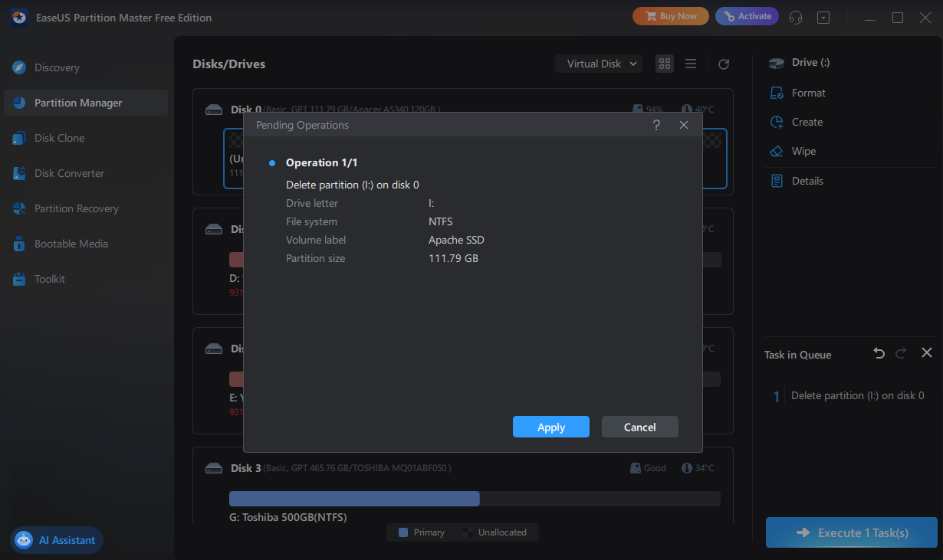Click the Partition Recovery icon
The width and height of the screenshot is (943, 560).
[x=19, y=208]
